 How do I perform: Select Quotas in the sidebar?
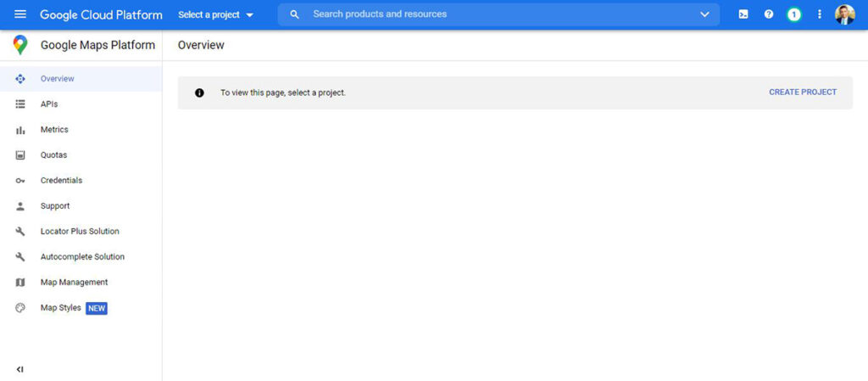[x=53, y=155]
